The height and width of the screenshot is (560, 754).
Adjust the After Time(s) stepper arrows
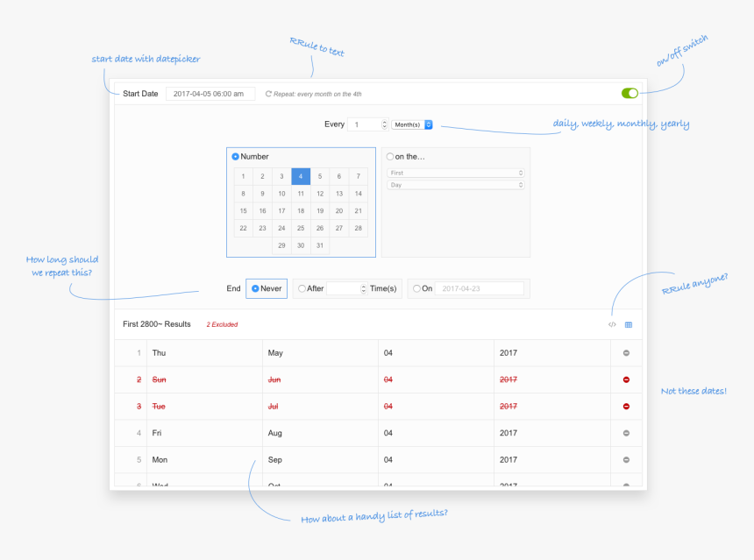364,288
